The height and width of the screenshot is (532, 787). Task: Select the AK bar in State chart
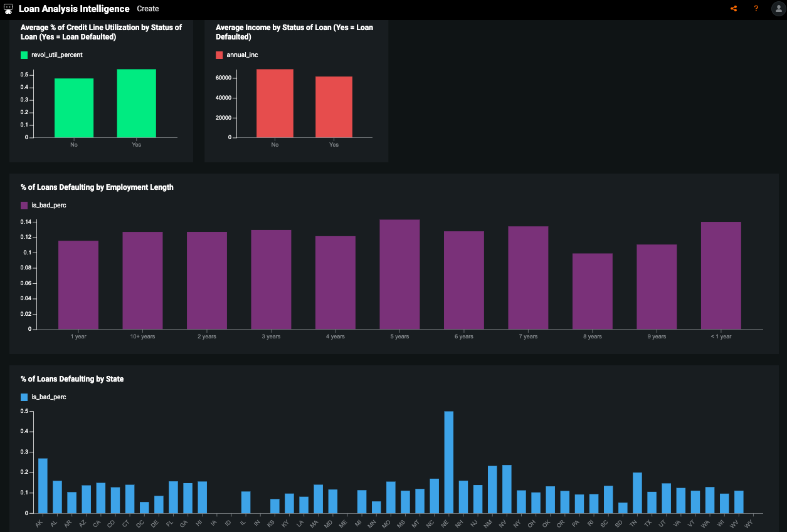pyautogui.click(x=43, y=486)
